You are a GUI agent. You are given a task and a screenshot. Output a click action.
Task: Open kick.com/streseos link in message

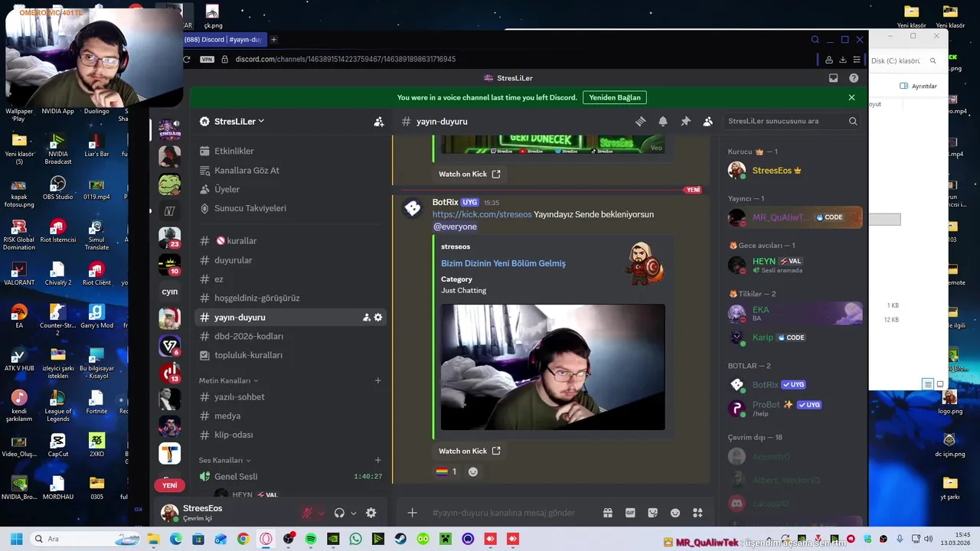482,214
